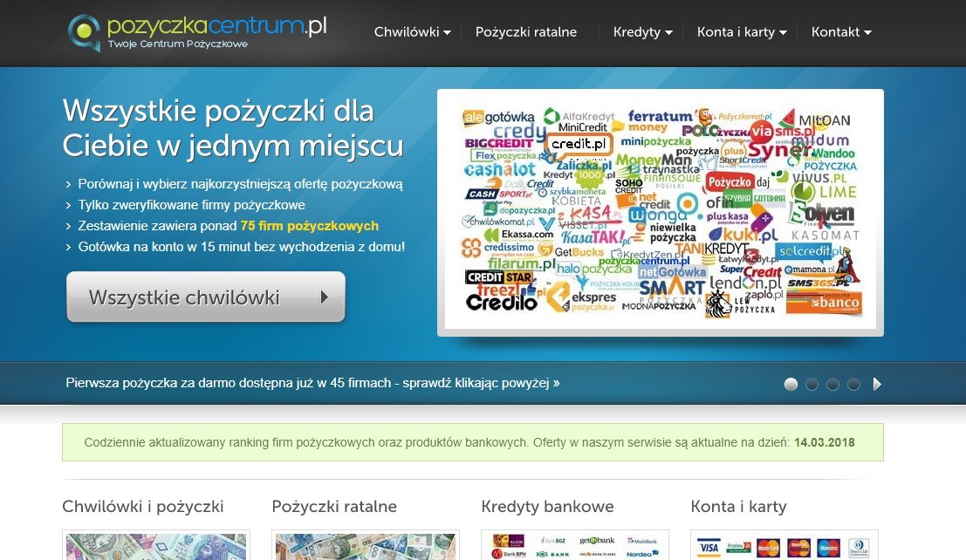Image resolution: width=966 pixels, height=560 pixels.
Task: Click the Wszystkie chwilówki button
Action: [206, 297]
